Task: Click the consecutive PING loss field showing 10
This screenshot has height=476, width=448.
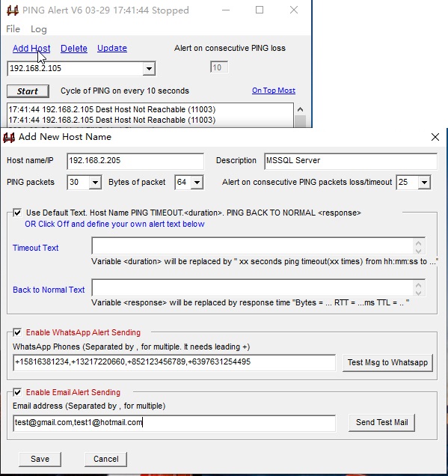Action: (218, 67)
